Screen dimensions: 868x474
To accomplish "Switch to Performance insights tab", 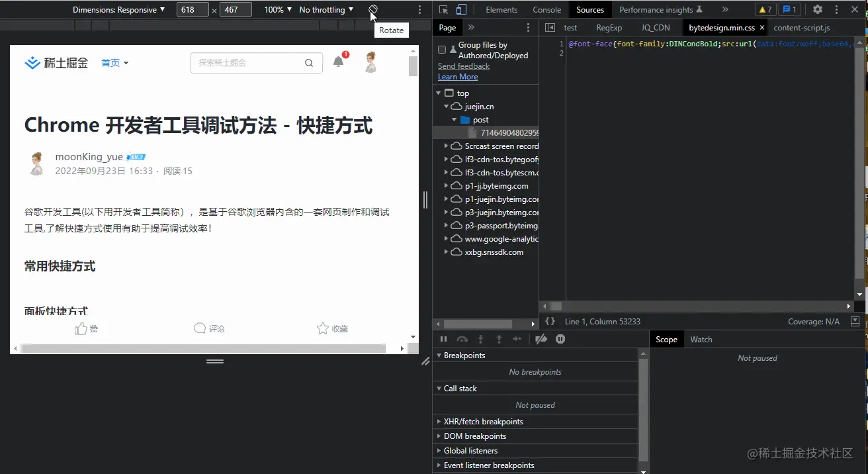I will tap(660, 10).
